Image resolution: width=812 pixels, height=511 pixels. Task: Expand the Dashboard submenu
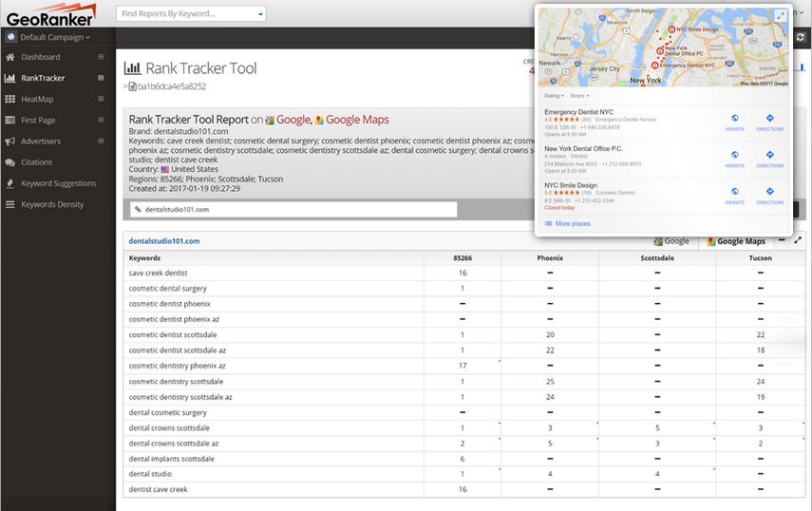[x=101, y=57]
